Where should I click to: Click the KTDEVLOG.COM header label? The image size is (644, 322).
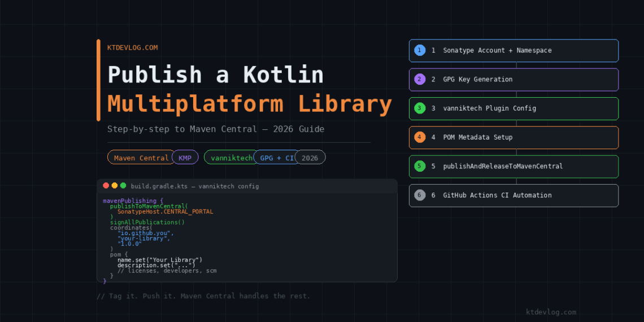(x=132, y=47)
